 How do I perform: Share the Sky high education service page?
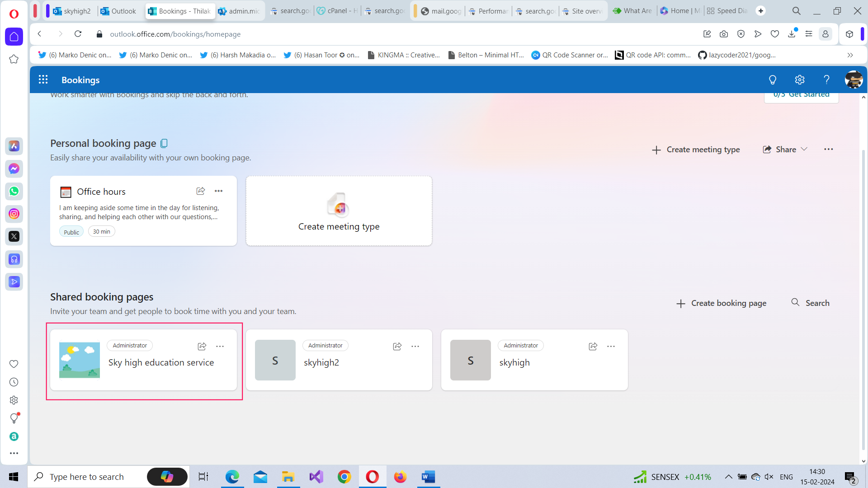(x=202, y=346)
